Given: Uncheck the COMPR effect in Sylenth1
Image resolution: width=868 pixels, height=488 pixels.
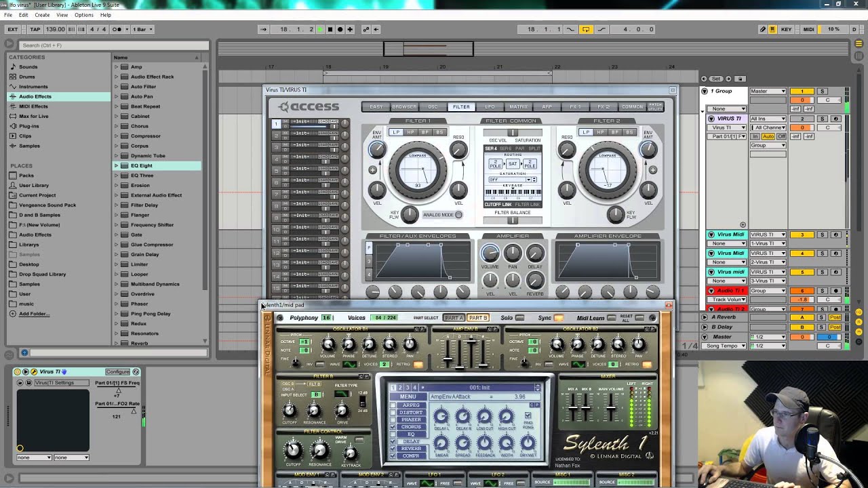Looking at the screenshot, I should (x=393, y=455).
